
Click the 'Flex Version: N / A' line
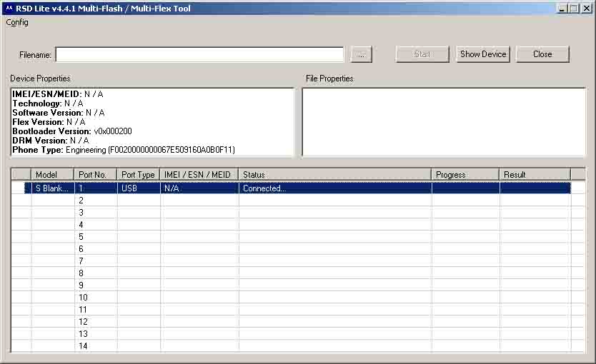49,122
